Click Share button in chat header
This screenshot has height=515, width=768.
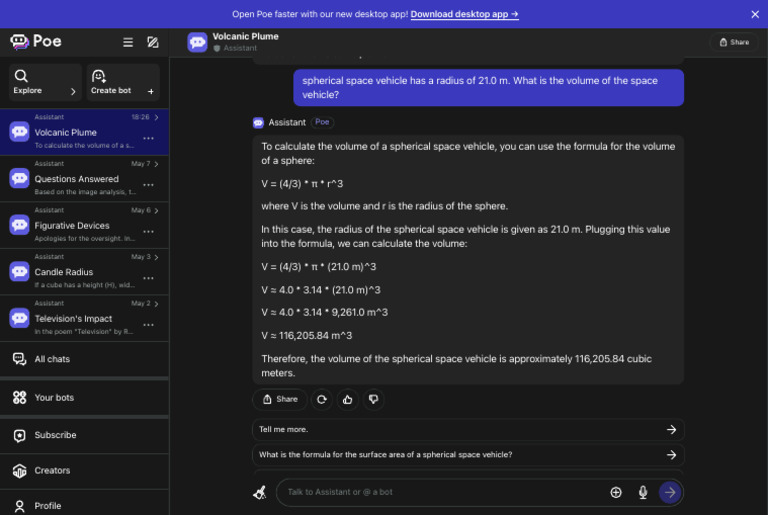pos(734,42)
